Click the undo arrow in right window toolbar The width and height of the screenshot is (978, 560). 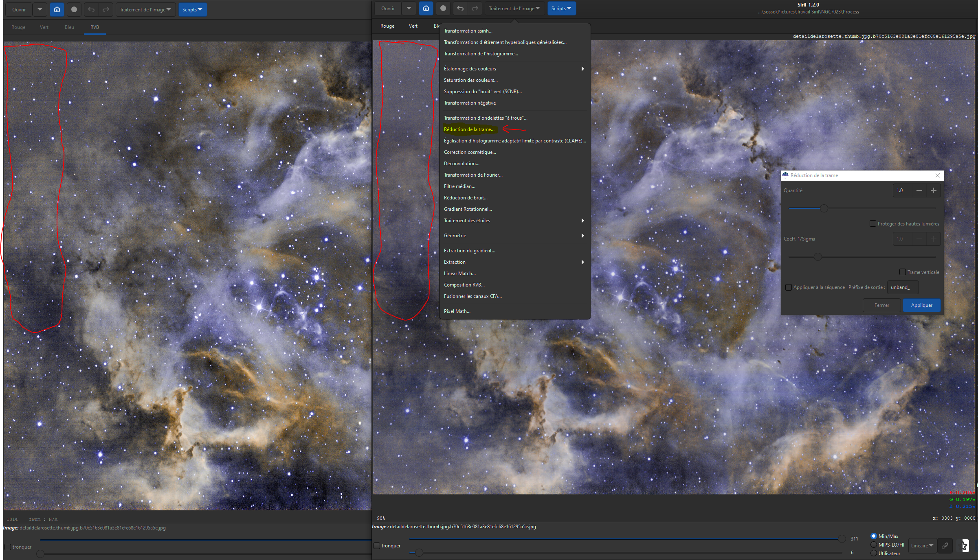click(460, 9)
